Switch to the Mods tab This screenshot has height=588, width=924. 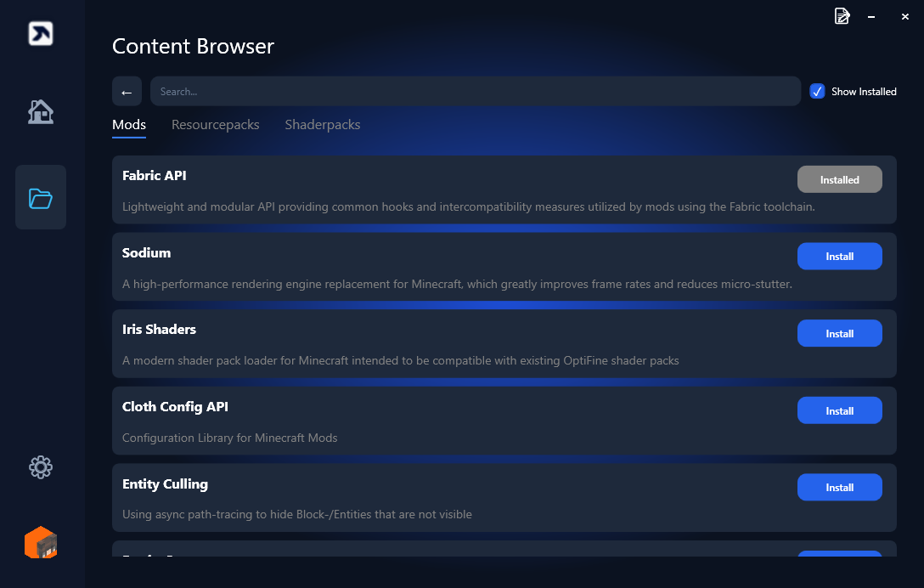(x=129, y=125)
